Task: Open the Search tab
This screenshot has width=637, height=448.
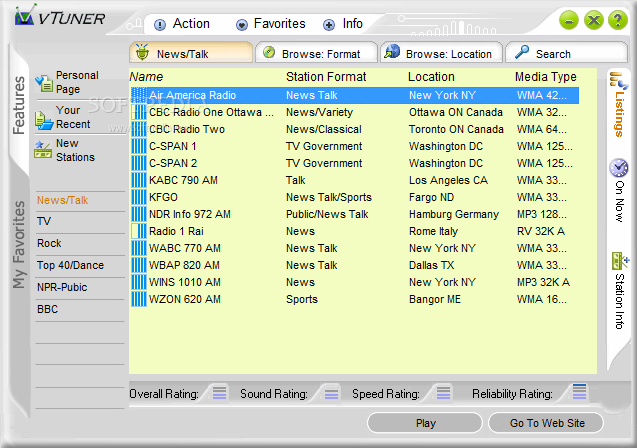Action: [x=566, y=53]
